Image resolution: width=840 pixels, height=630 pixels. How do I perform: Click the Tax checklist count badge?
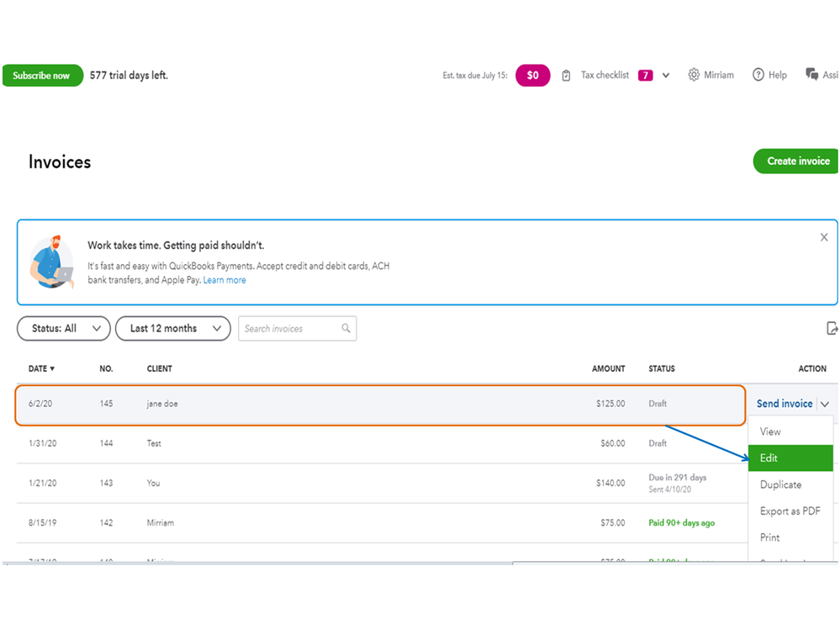click(x=646, y=75)
